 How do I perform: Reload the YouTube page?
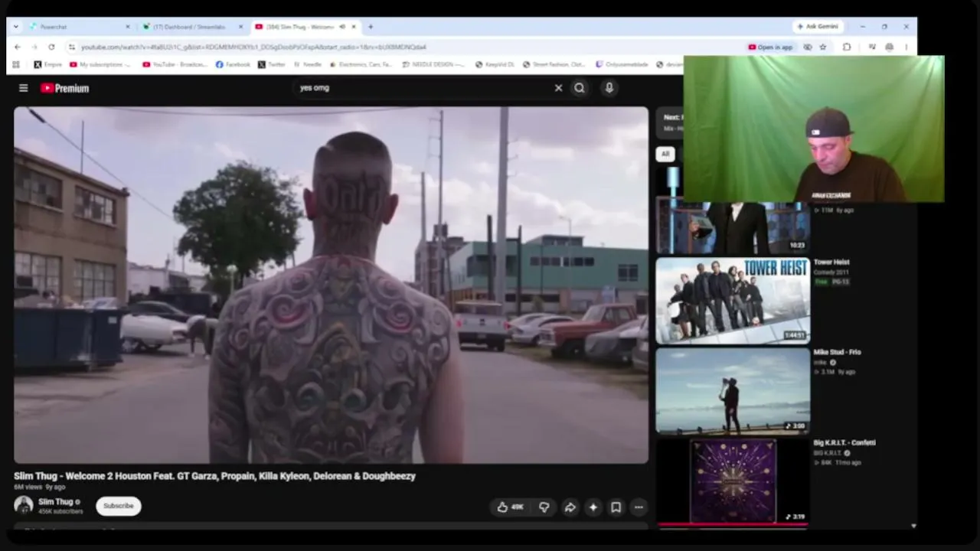[51, 47]
